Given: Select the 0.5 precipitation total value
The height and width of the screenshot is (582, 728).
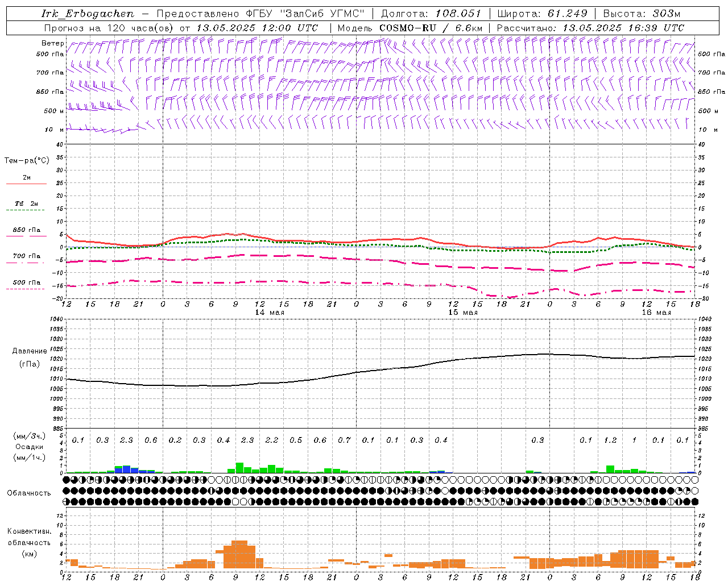Looking at the screenshot, I should [x=296, y=440].
